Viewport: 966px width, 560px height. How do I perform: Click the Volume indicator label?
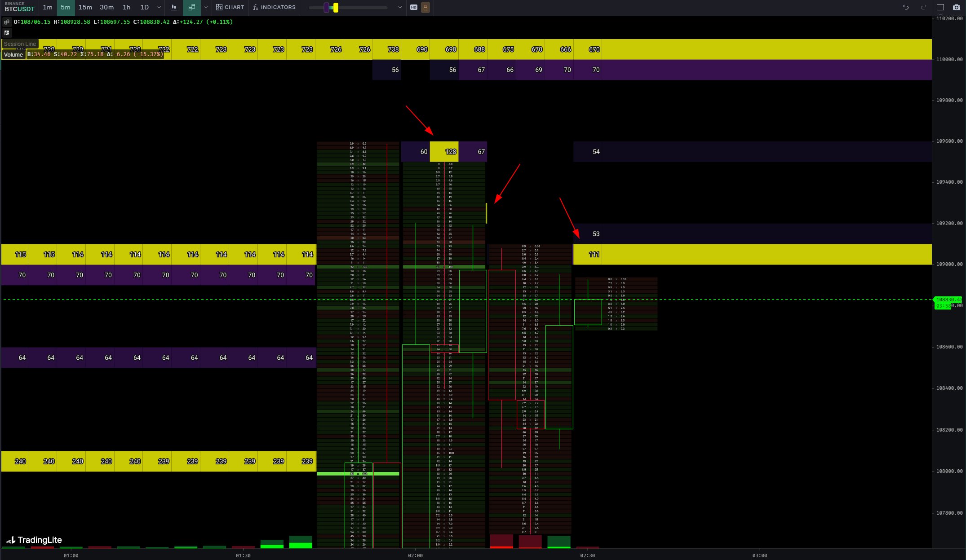click(x=13, y=55)
